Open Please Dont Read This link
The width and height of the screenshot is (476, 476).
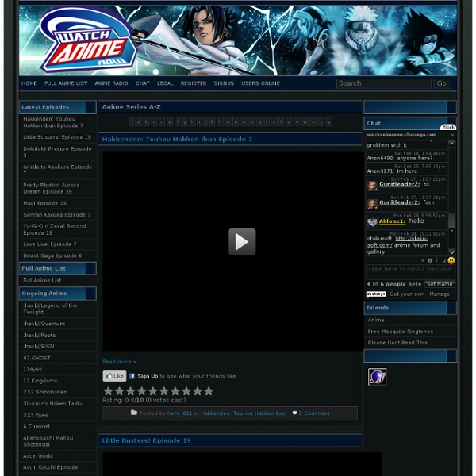point(397,343)
